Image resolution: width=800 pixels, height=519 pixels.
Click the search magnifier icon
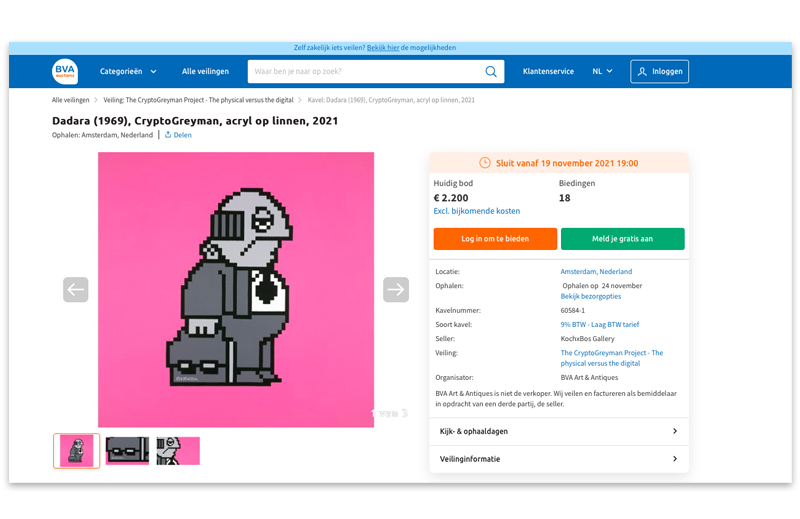click(x=491, y=72)
